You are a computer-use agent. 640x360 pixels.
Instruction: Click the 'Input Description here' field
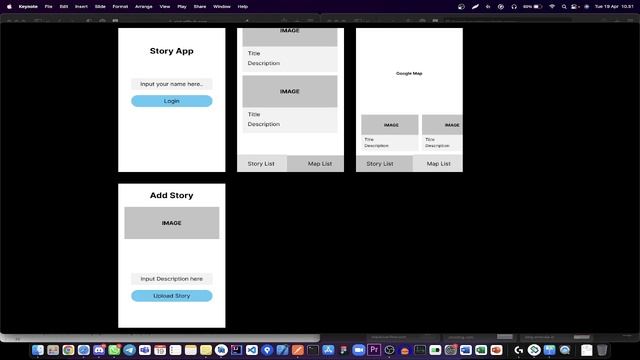tap(172, 279)
